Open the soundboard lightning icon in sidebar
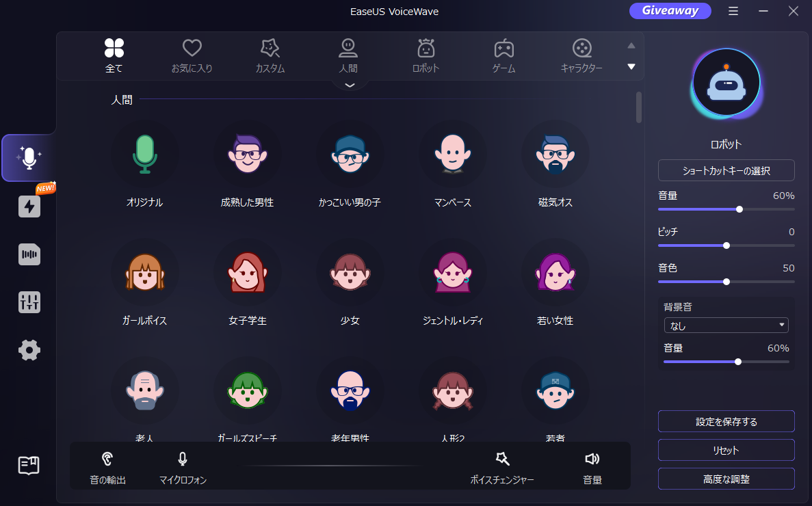Image resolution: width=812 pixels, height=506 pixels. coord(29,207)
